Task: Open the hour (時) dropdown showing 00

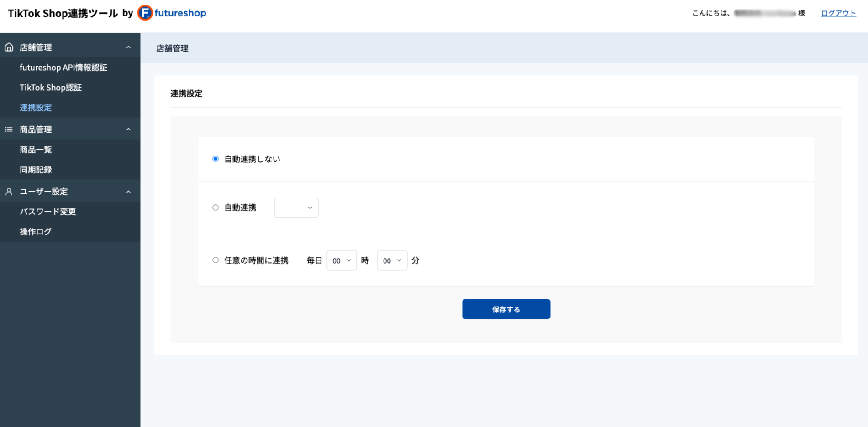Action: point(342,260)
